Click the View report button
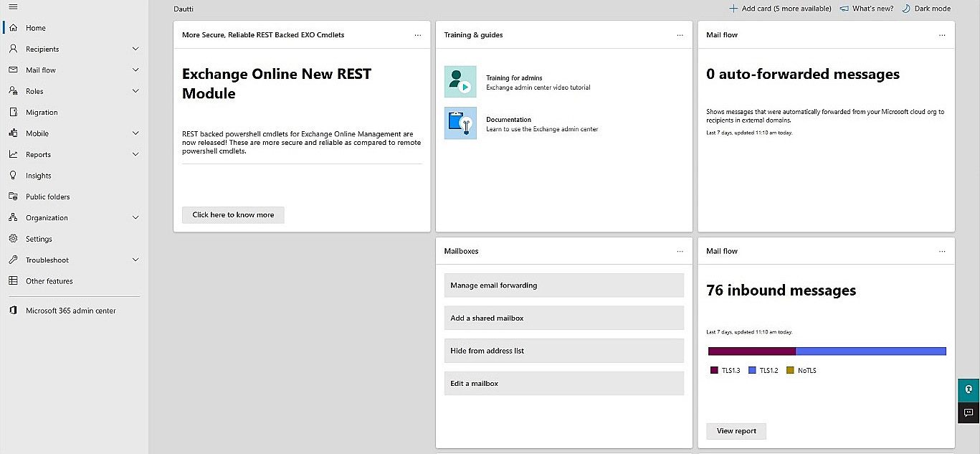 (x=736, y=431)
